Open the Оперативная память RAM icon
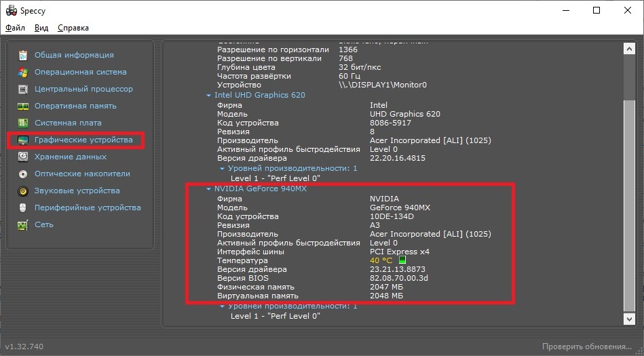The image size is (644, 356). (23, 106)
